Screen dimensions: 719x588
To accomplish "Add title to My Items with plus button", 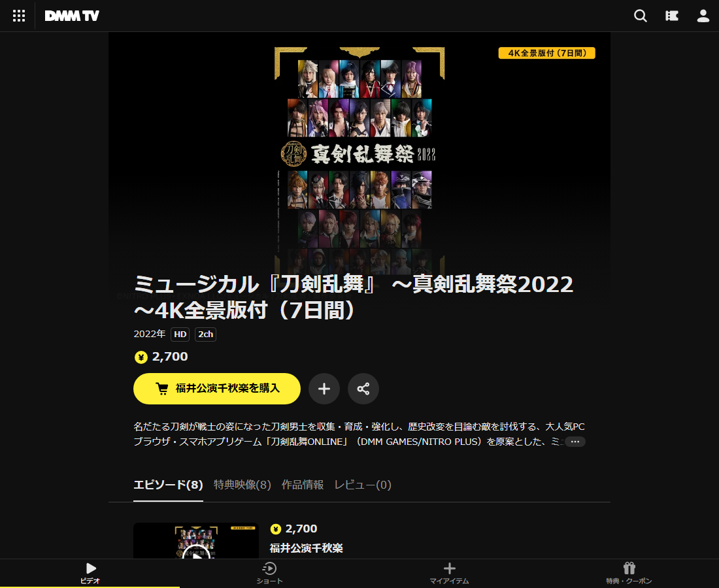I will (x=324, y=389).
